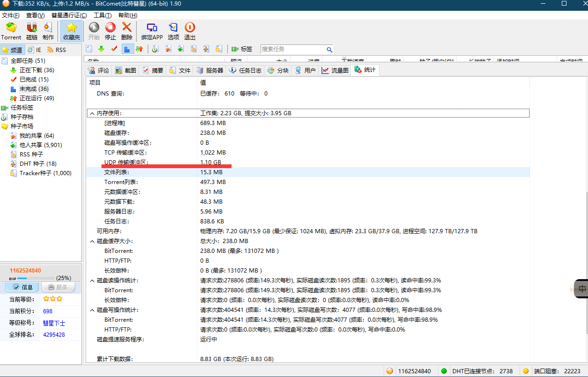The width and height of the screenshot is (588, 377).
Task: Toggle the 收藏夹 favorites panel
Action: pos(72,31)
